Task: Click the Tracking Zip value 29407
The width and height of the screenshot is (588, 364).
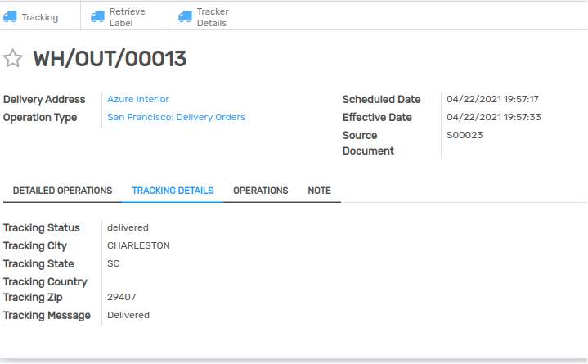Action: pyautogui.click(x=122, y=297)
